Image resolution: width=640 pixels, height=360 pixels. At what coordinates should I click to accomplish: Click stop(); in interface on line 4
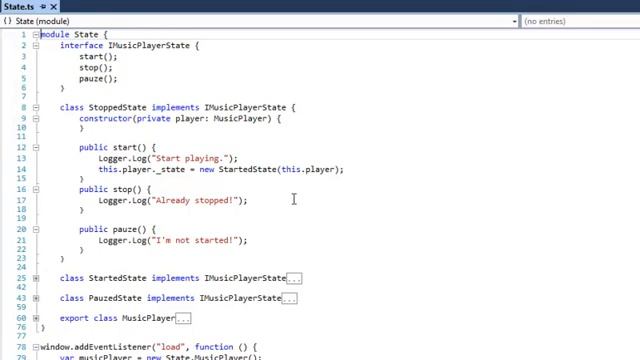point(96,68)
